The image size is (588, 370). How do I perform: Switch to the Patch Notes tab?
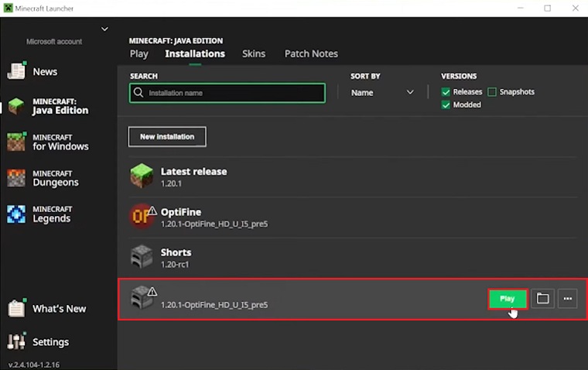pos(311,53)
